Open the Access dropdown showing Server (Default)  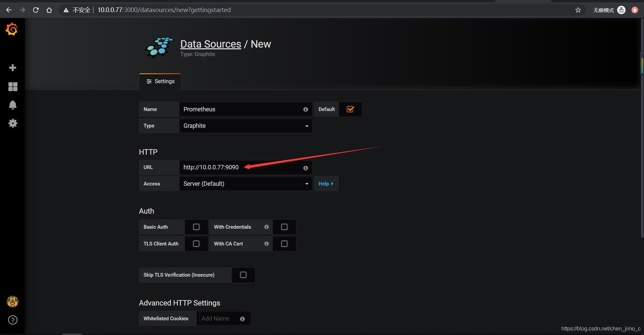(246, 184)
